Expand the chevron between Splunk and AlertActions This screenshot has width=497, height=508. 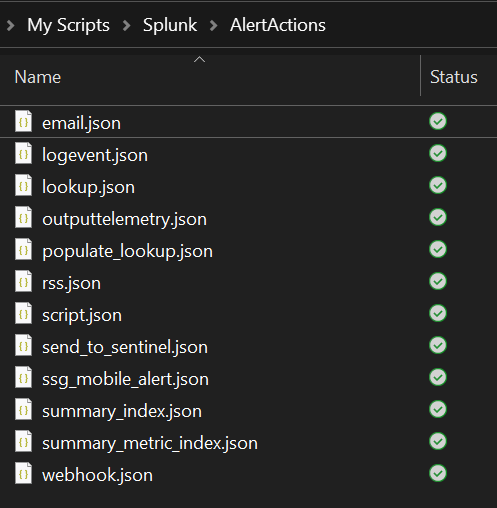(x=213, y=26)
